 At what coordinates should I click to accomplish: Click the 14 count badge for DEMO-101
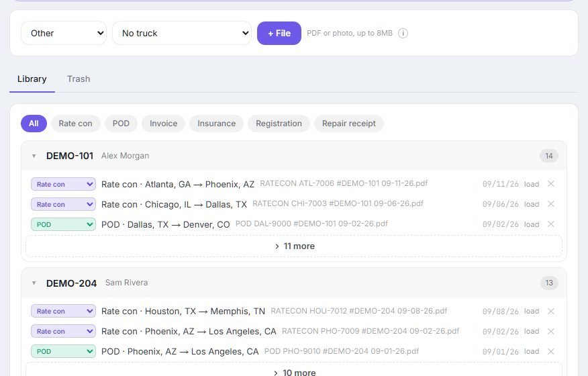[549, 156]
